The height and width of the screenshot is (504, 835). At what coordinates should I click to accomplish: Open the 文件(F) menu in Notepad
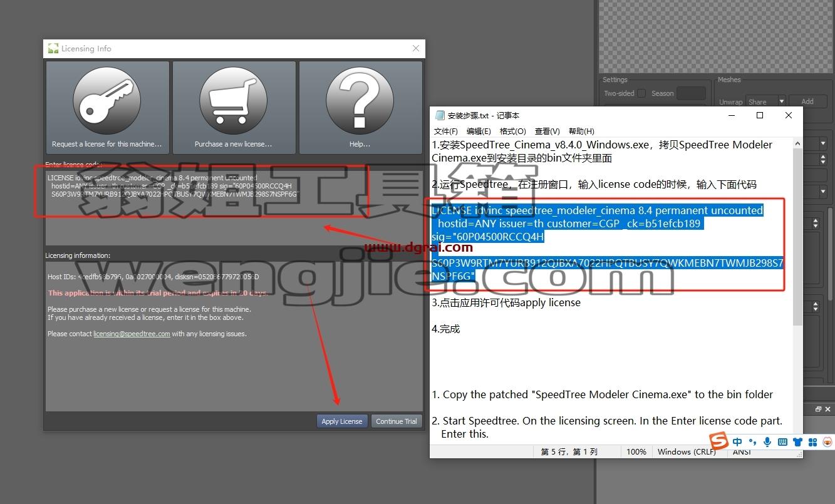pyautogui.click(x=446, y=131)
